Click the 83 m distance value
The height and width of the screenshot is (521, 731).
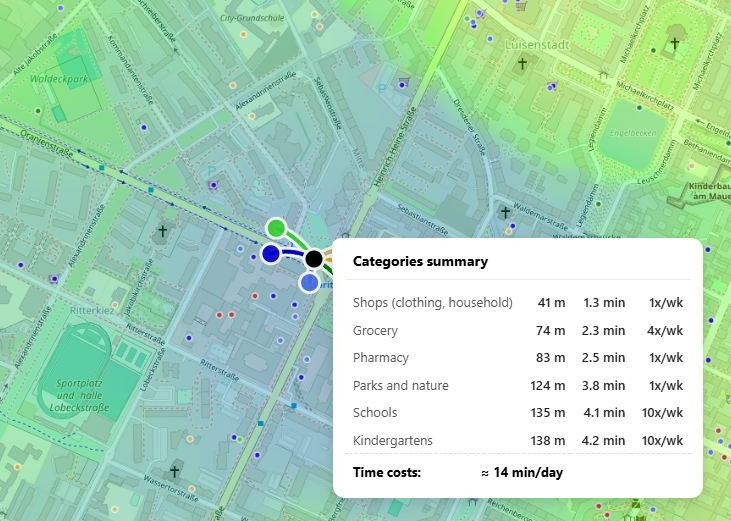click(x=550, y=357)
